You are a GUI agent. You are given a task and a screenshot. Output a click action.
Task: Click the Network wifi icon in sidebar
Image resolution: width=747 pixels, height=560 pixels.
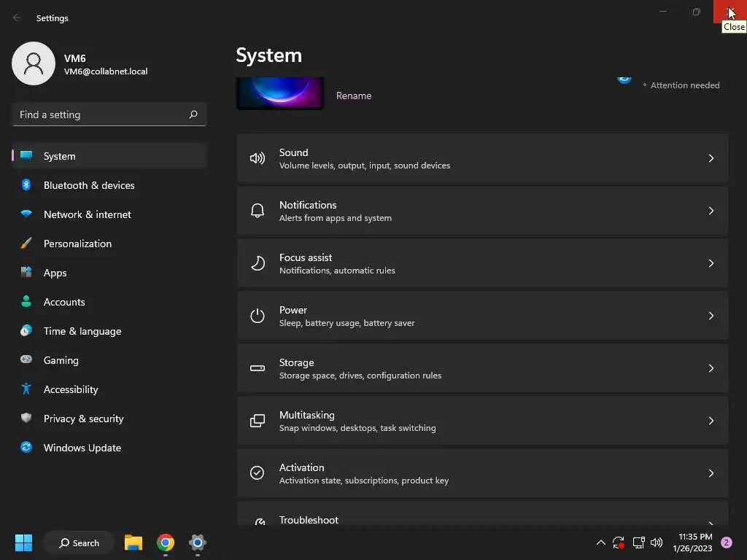pyautogui.click(x=26, y=214)
